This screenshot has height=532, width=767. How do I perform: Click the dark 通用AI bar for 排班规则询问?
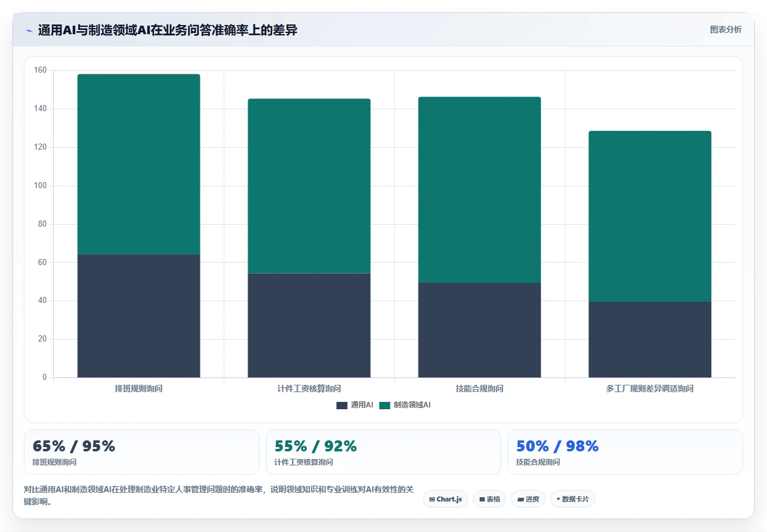139,316
